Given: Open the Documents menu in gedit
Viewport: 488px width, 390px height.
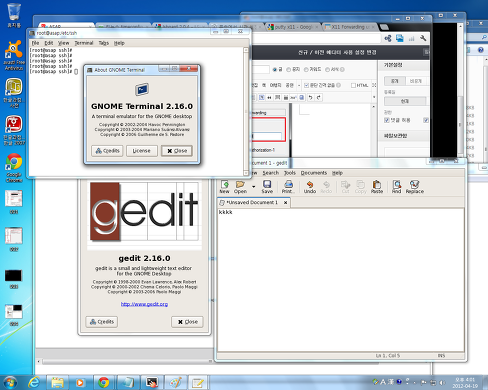Looking at the screenshot, I should 314,173.
